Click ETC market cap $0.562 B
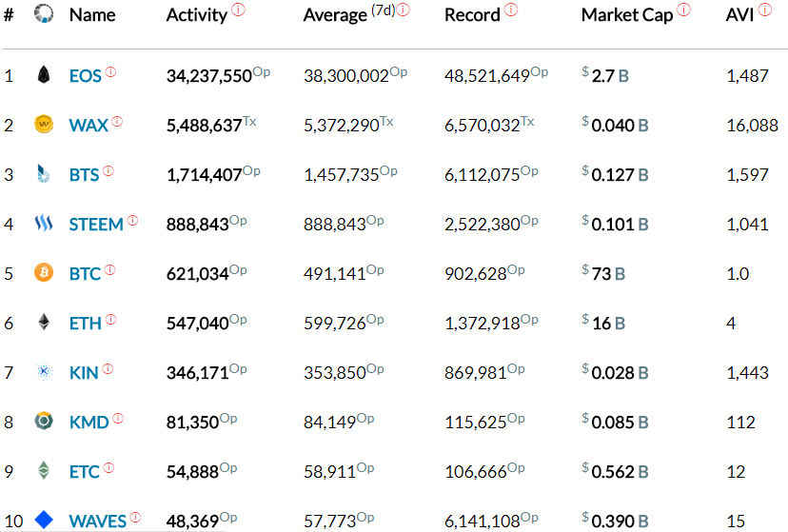 (615, 471)
